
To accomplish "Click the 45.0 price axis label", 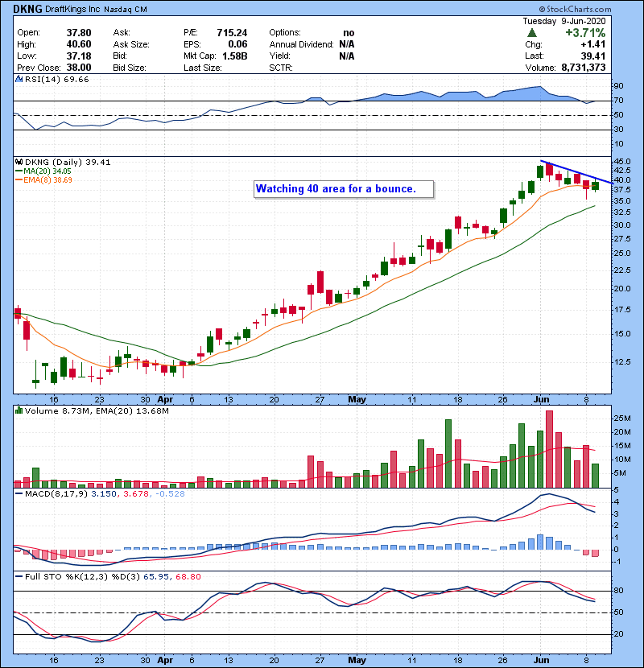I will pos(622,162).
